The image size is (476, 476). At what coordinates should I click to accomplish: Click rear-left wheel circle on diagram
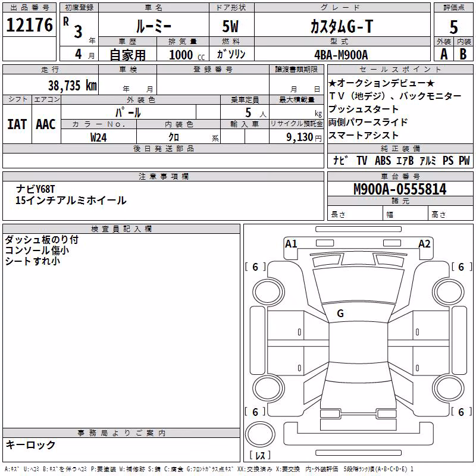tap(269, 388)
